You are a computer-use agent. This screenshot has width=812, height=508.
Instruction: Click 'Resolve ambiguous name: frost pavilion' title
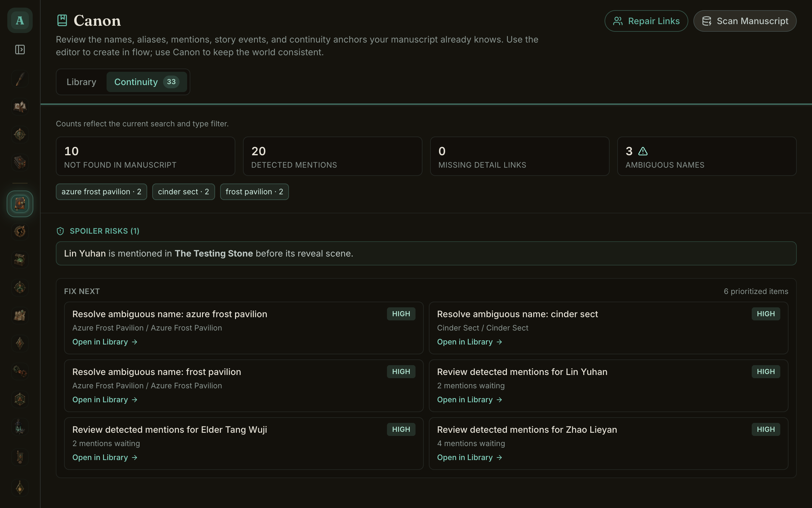(157, 372)
